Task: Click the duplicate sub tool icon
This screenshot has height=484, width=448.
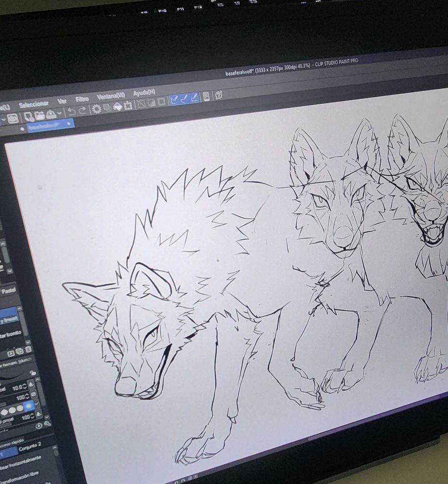Action: tap(19, 351)
